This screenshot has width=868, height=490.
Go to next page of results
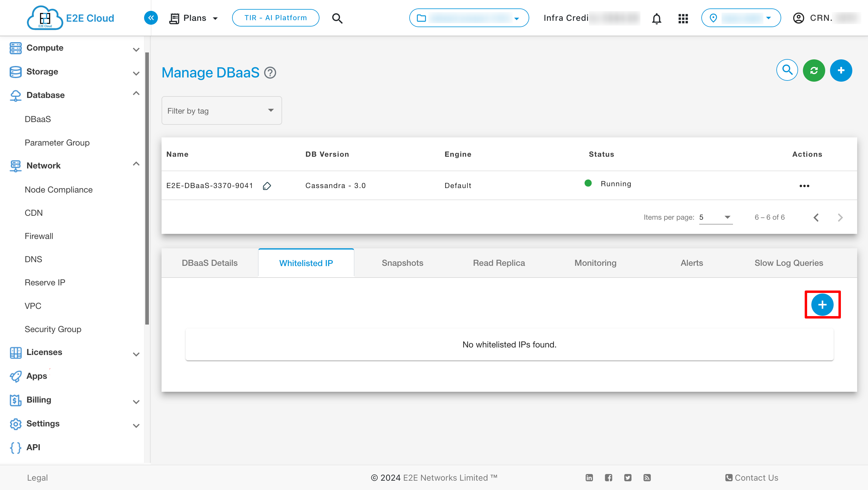point(840,217)
